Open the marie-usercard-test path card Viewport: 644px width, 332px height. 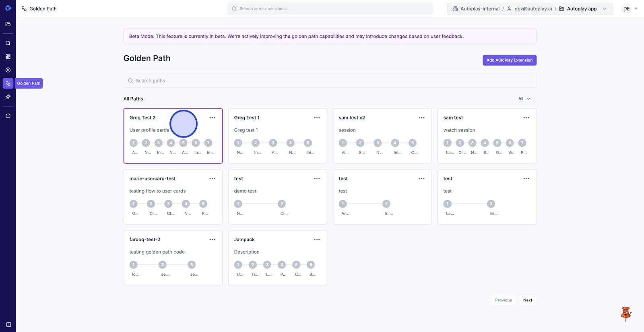coord(173,197)
